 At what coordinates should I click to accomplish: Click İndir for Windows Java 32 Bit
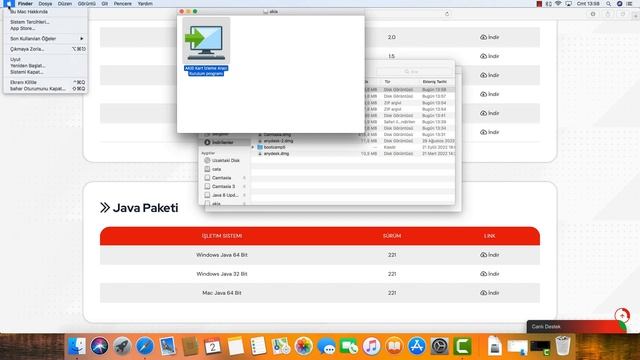click(489, 274)
